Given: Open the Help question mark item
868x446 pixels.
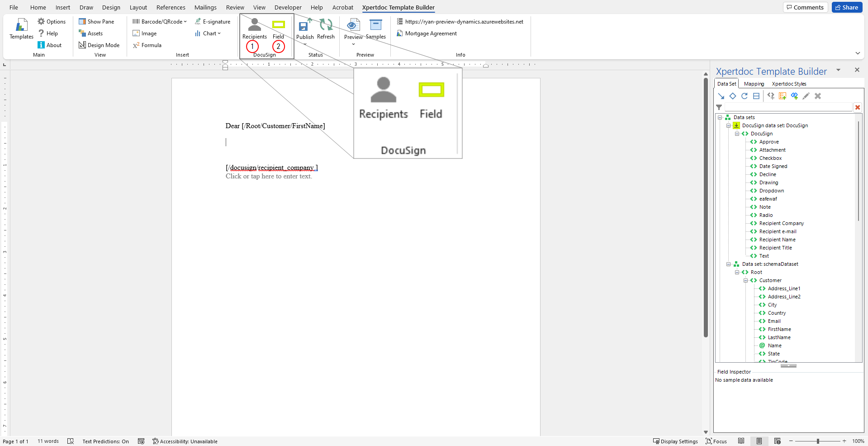Looking at the screenshot, I should pyautogui.click(x=48, y=33).
